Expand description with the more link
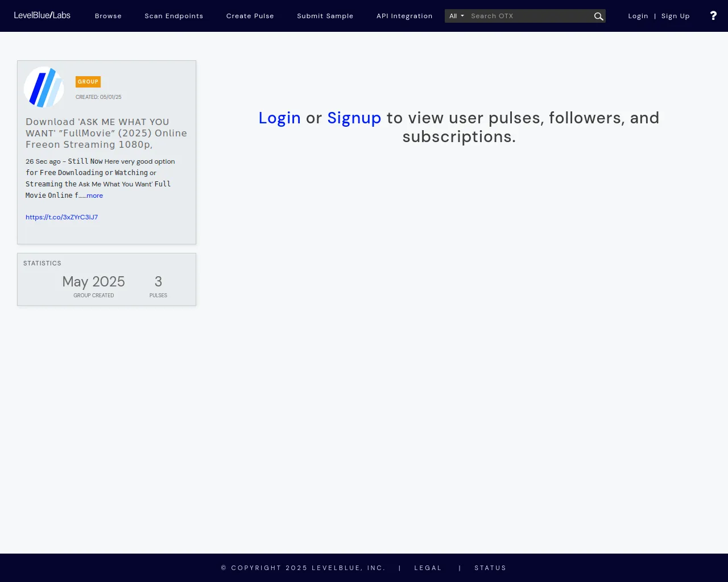This screenshot has width=728, height=582. tap(95, 196)
